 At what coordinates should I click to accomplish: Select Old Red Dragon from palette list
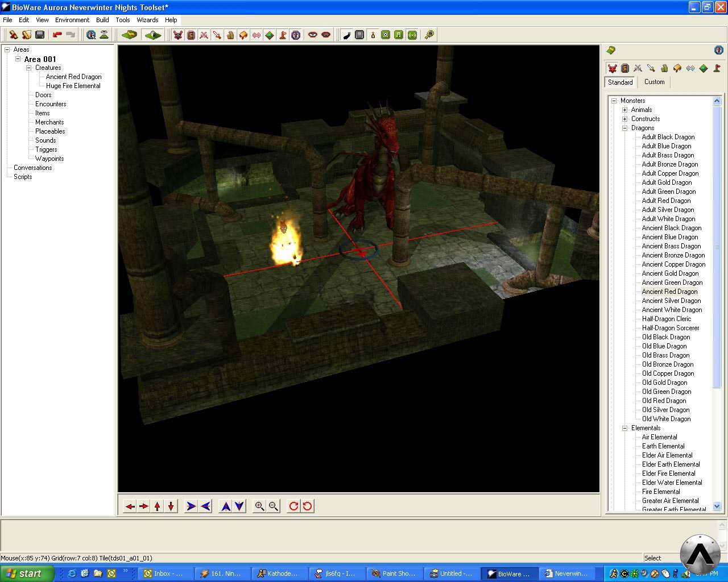tap(664, 401)
